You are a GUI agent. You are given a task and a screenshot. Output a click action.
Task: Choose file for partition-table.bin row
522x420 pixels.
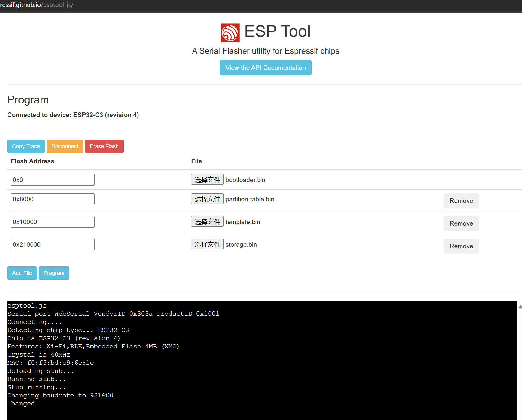[x=207, y=199]
